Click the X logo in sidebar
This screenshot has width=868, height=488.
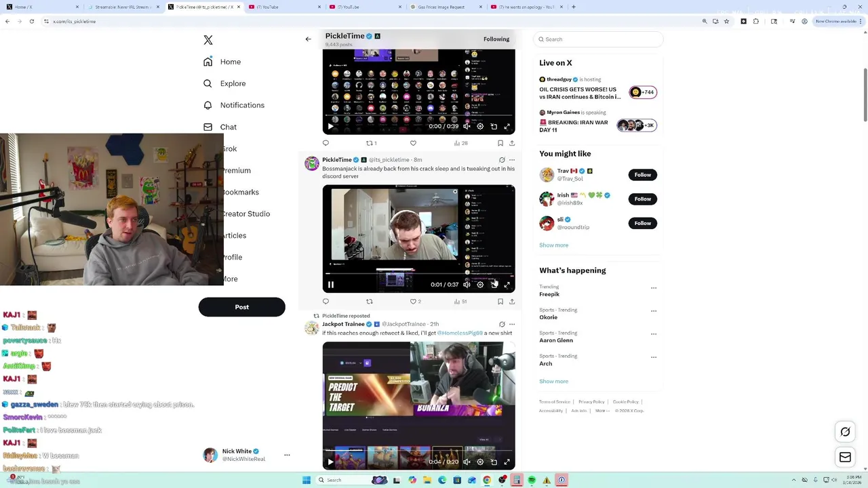pyautogui.click(x=208, y=40)
